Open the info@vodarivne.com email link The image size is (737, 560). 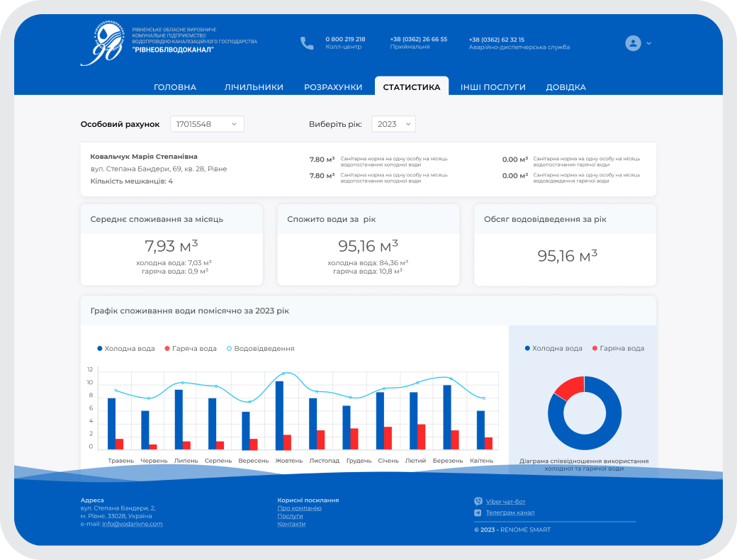coord(133,524)
